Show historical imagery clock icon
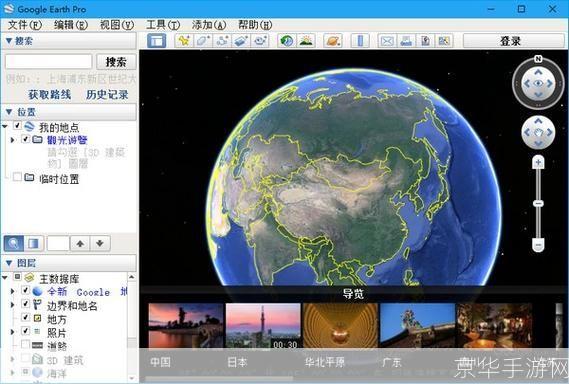Image resolution: width=569 pixels, height=384 pixels. click(287, 41)
